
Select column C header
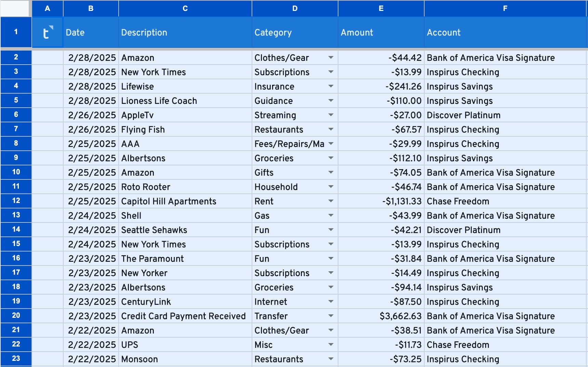[x=185, y=9]
